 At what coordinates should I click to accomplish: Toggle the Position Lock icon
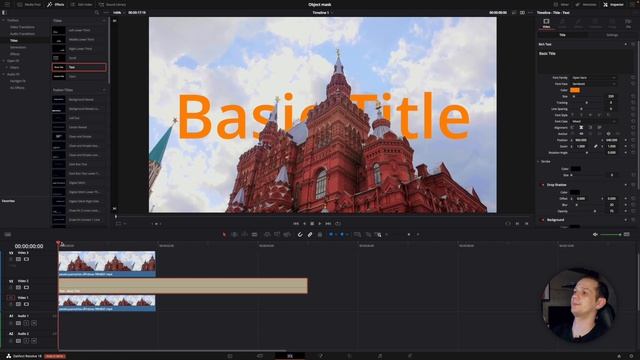(320, 235)
